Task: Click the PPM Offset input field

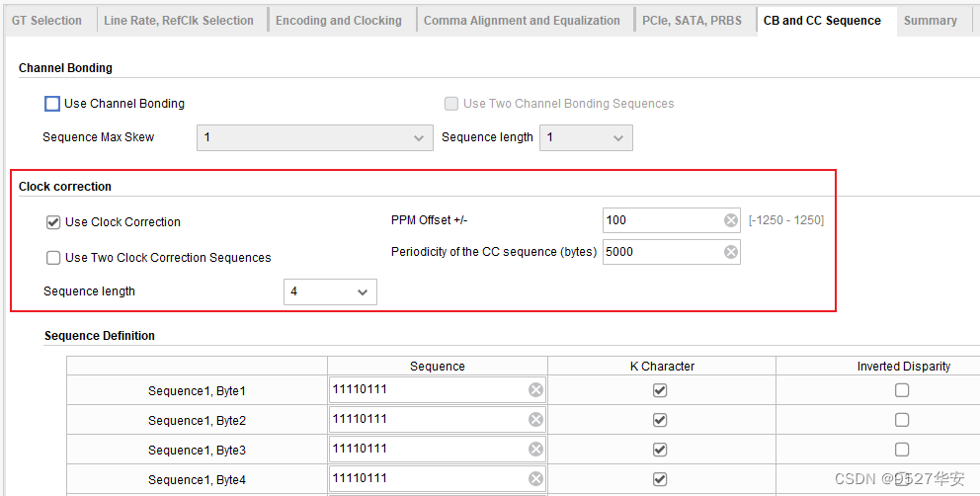Action: point(662,220)
